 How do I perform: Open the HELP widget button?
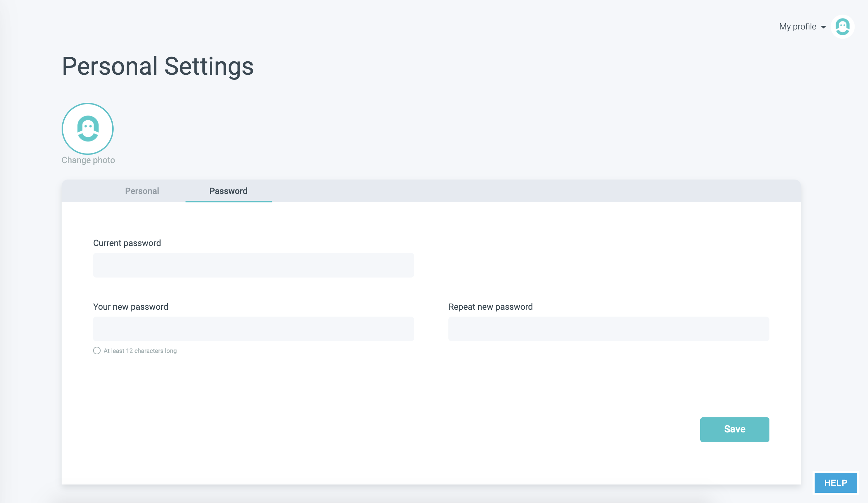[x=835, y=483]
